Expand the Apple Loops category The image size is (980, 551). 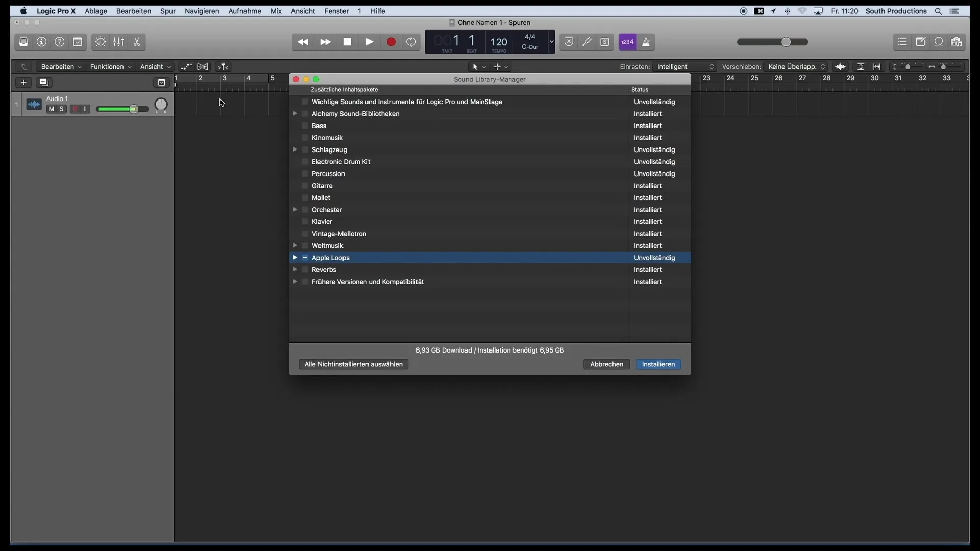(294, 258)
